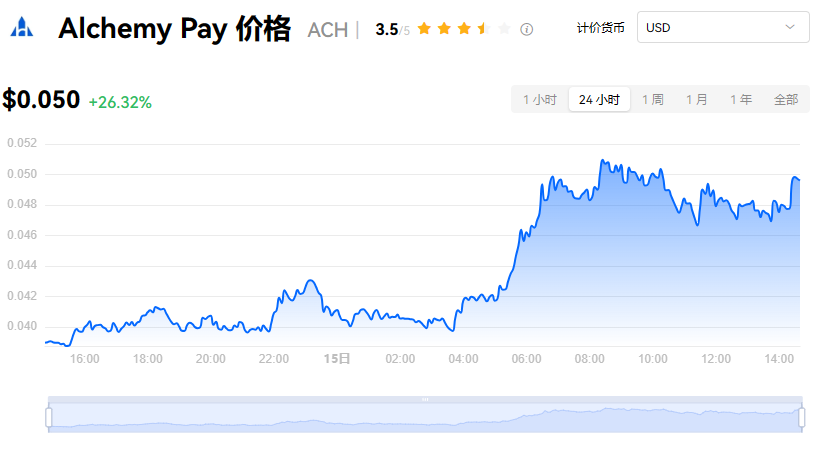Switch chart to 1 月
Screen dimensions: 817x450
coord(697,99)
